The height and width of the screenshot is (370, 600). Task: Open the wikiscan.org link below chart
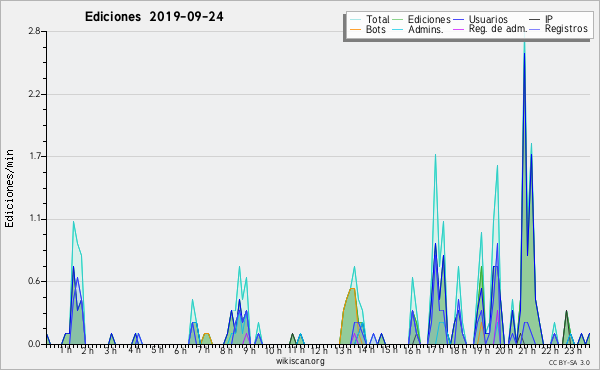pos(300,361)
